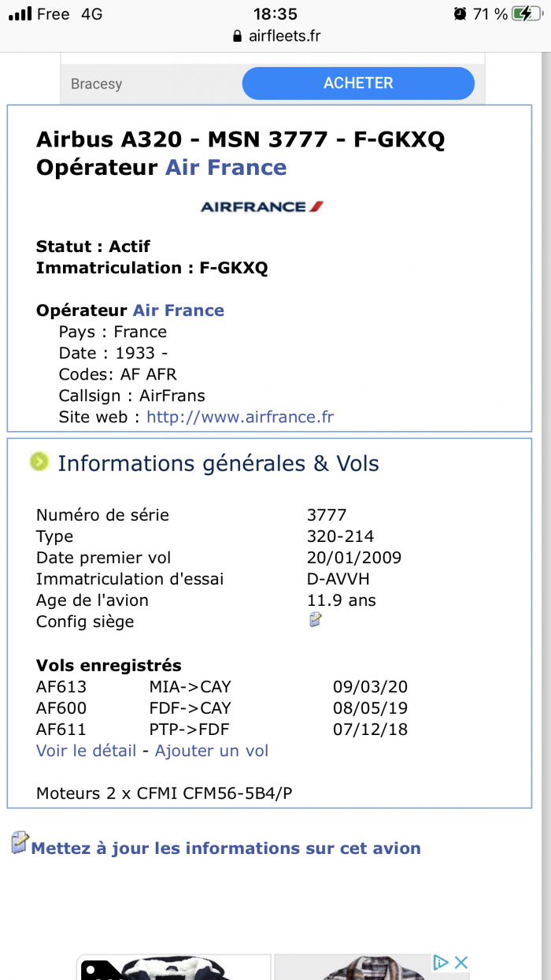Click the Air France logo image

pyautogui.click(x=262, y=207)
